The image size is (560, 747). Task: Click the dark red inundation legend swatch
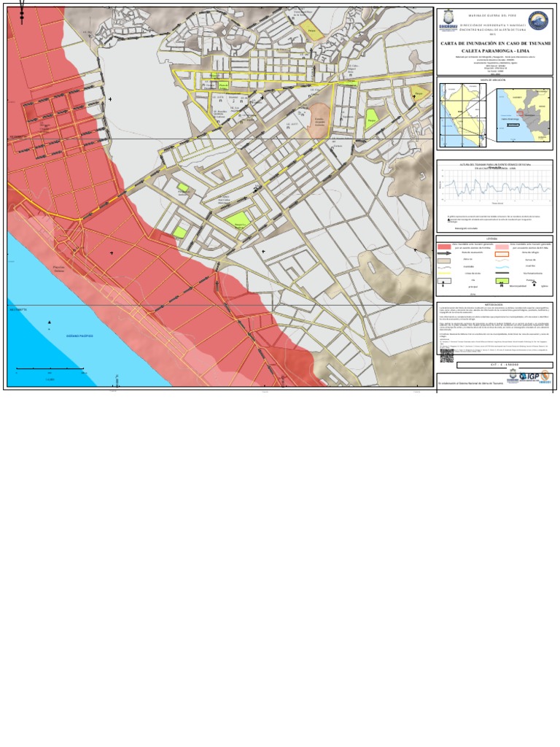click(444, 247)
